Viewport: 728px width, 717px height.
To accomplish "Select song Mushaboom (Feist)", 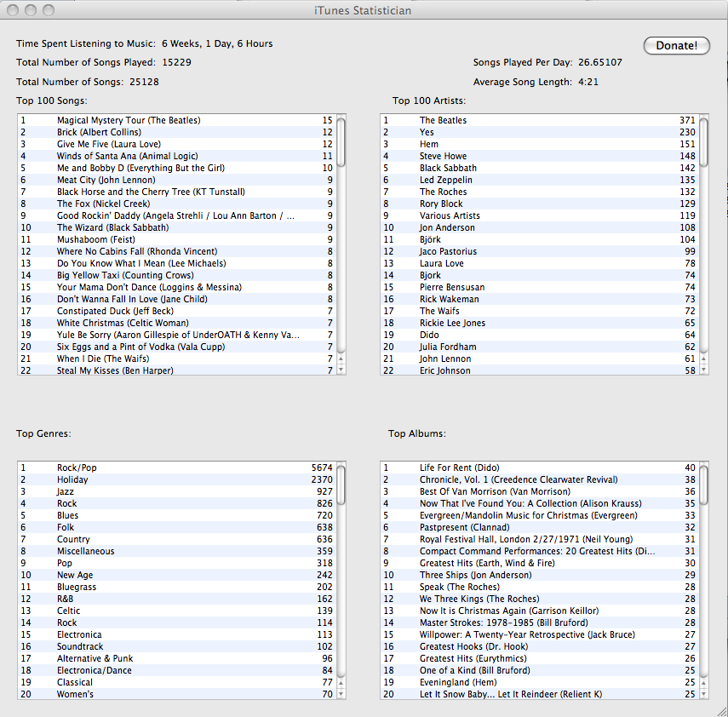I will click(x=177, y=239).
